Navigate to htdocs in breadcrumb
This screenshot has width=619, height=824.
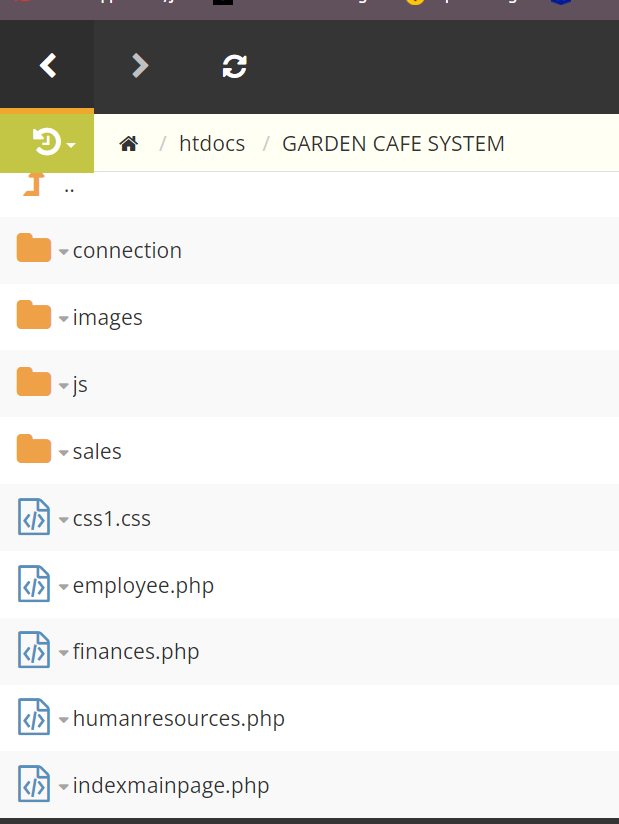(212, 144)
